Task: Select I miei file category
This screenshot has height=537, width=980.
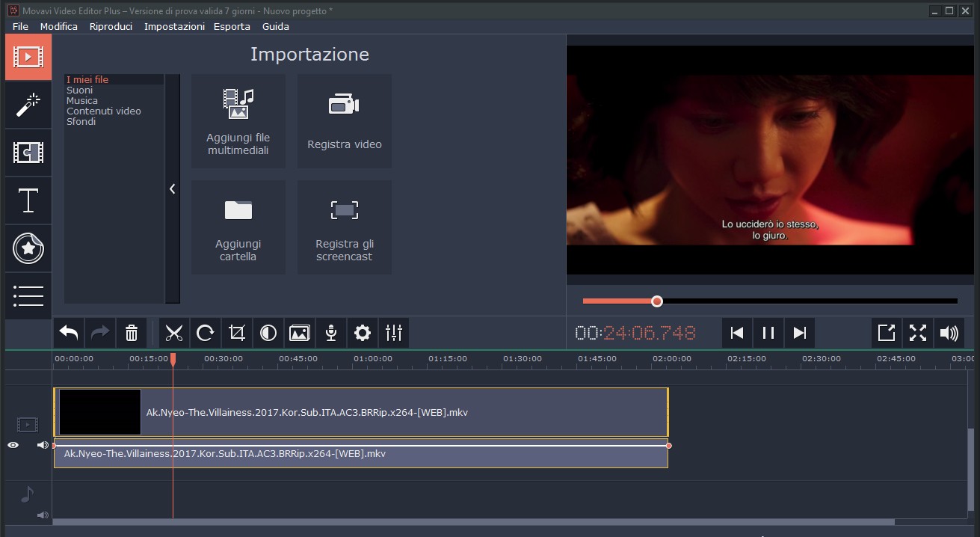Action: coord(114,79)
